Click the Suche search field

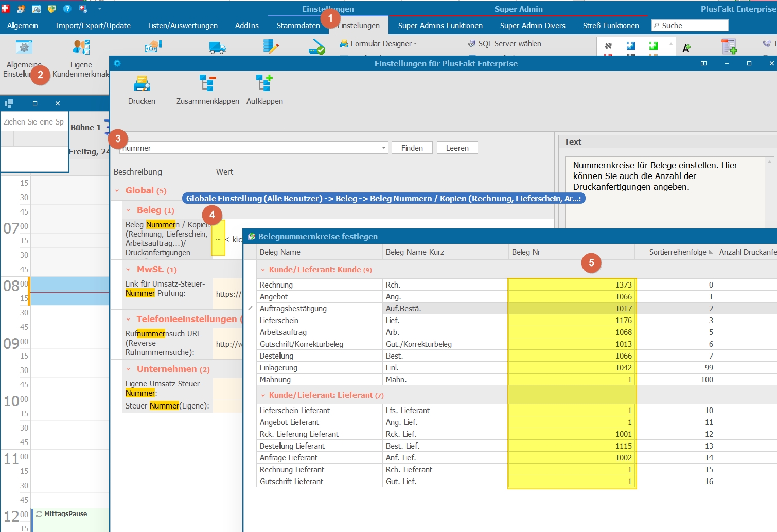690,25
